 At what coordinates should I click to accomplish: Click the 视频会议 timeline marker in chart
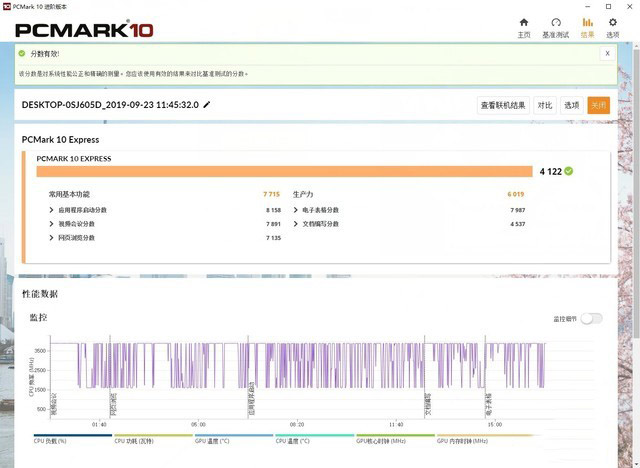pyautogui.click(x=53, y=405)
